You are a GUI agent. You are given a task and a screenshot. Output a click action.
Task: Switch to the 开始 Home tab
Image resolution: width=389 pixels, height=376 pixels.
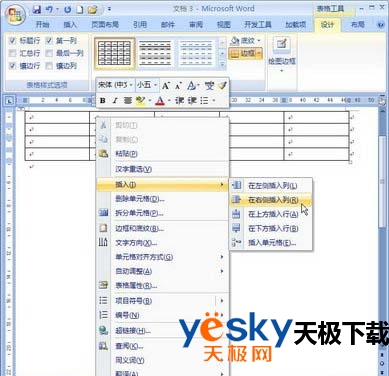(x=42, y=24)
